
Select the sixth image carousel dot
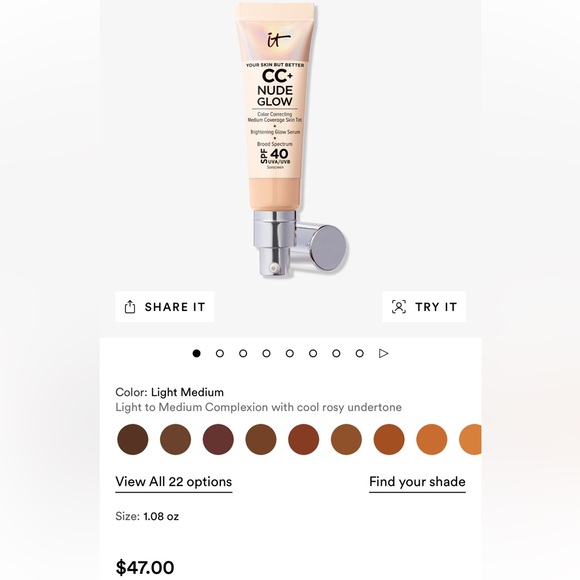313,353
